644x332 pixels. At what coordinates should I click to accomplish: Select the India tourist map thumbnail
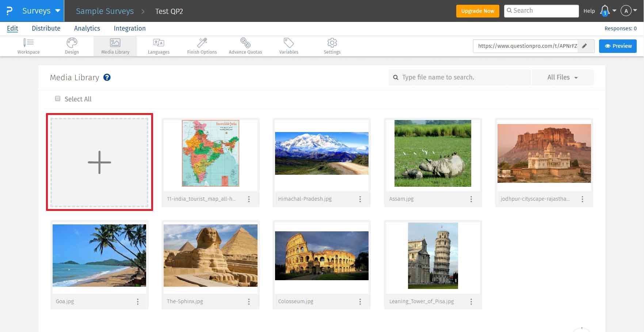(x=210, y=153)
